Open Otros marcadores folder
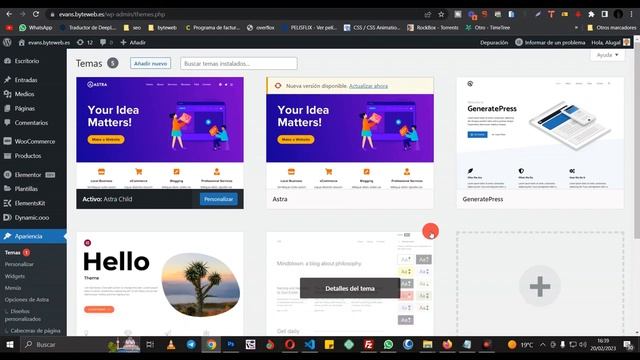 click(611, 28)
